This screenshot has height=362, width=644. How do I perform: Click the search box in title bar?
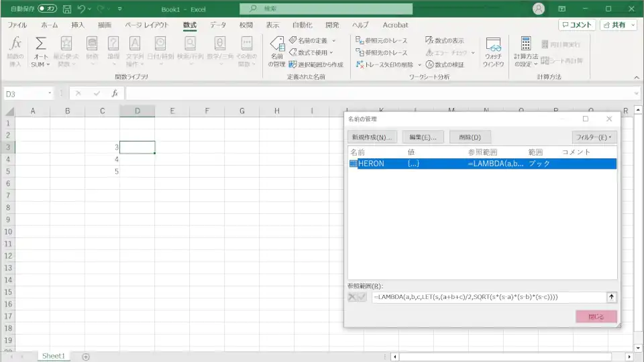pyautogui.click(x=326, y=9)
